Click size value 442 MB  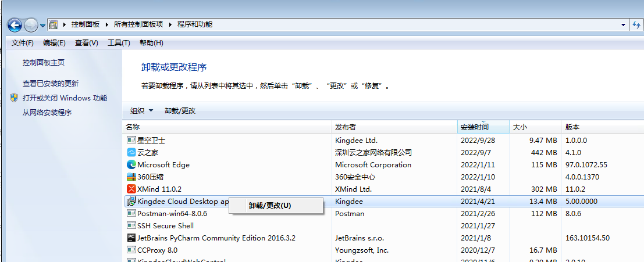545,153
